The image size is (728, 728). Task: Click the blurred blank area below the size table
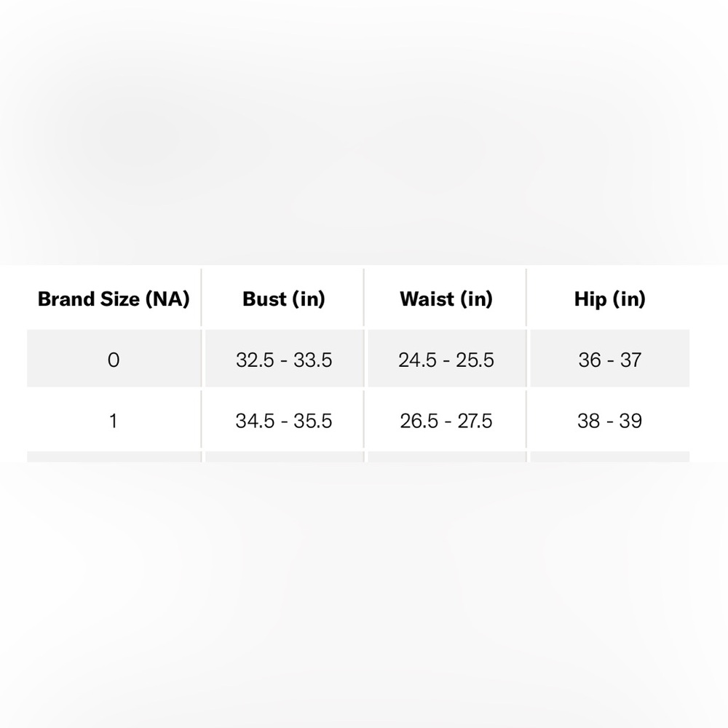[x=364, y=596]
